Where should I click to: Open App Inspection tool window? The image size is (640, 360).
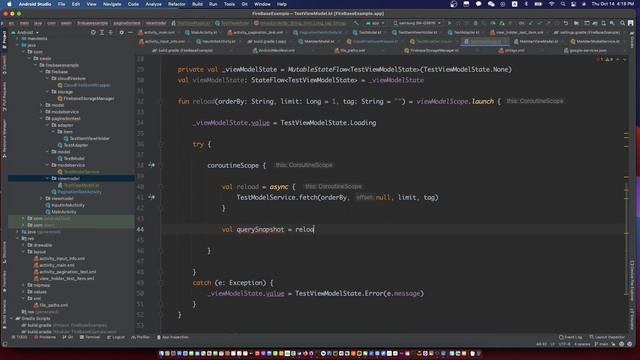point(173,337)
